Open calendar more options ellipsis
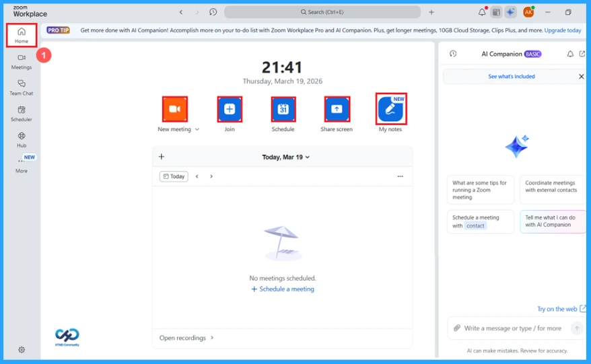The width and height of the screenshot is (591, 364). 401,176
